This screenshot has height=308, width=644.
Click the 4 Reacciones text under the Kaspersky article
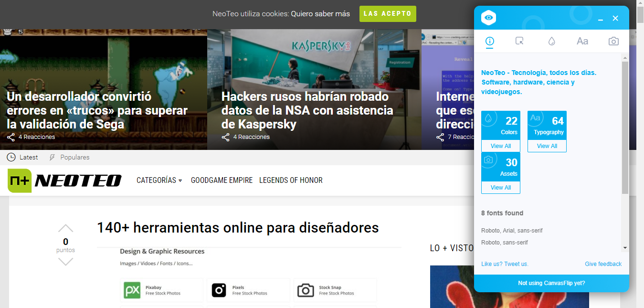point(252,137)
